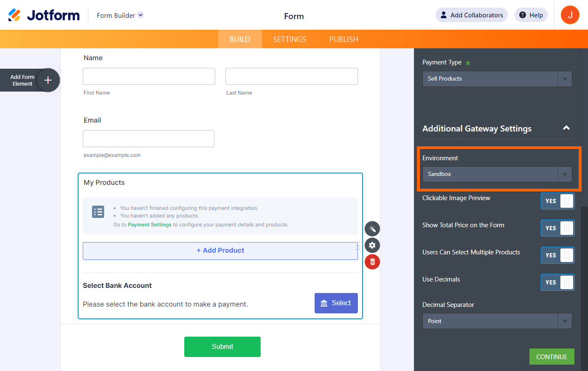Delete the My Products field with trash icon
The height and width of the screenshot is (371, 588).
tap(372, 262)
